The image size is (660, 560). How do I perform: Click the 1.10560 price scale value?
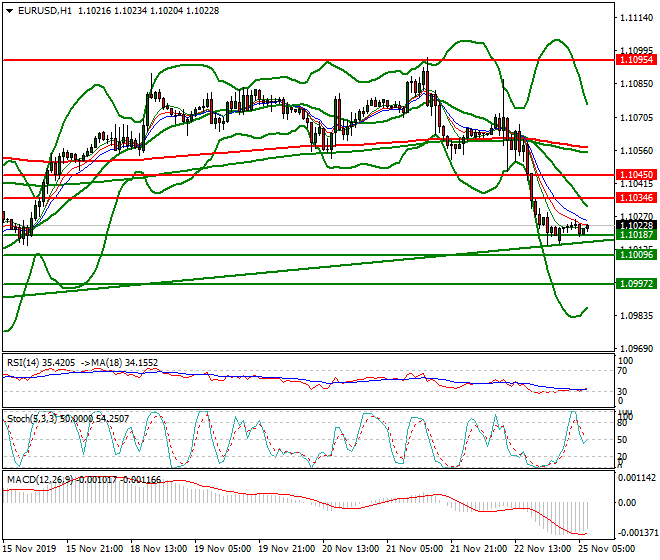637,151
